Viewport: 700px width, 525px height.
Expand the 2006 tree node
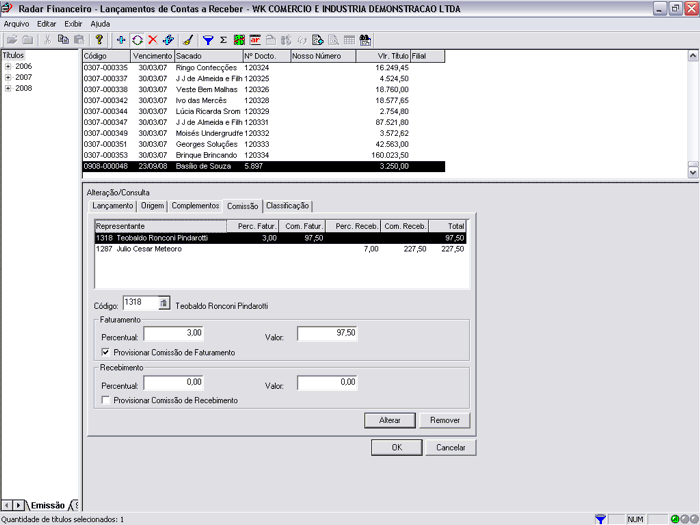8,66
